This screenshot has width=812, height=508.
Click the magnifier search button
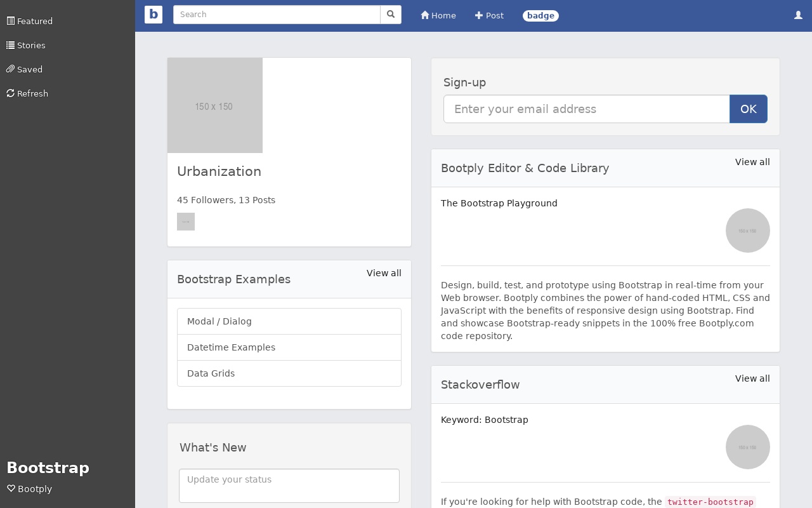coord(391,15)
